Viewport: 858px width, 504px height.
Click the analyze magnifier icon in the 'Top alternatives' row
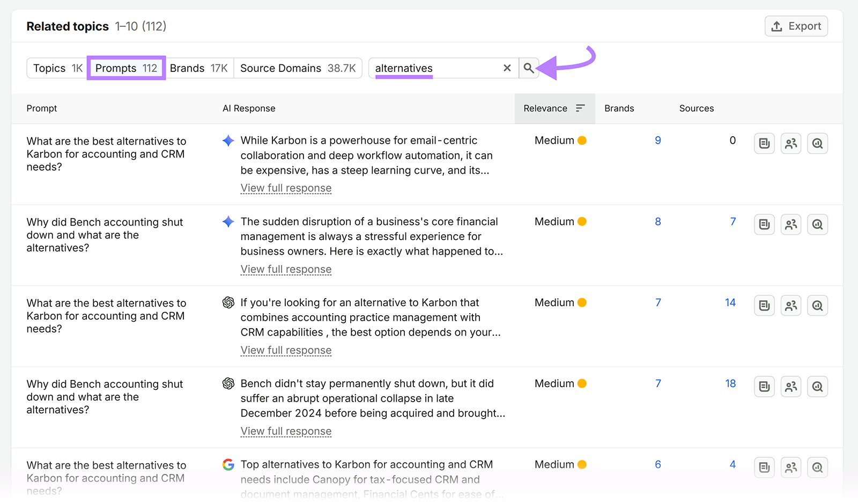(818, 468)
